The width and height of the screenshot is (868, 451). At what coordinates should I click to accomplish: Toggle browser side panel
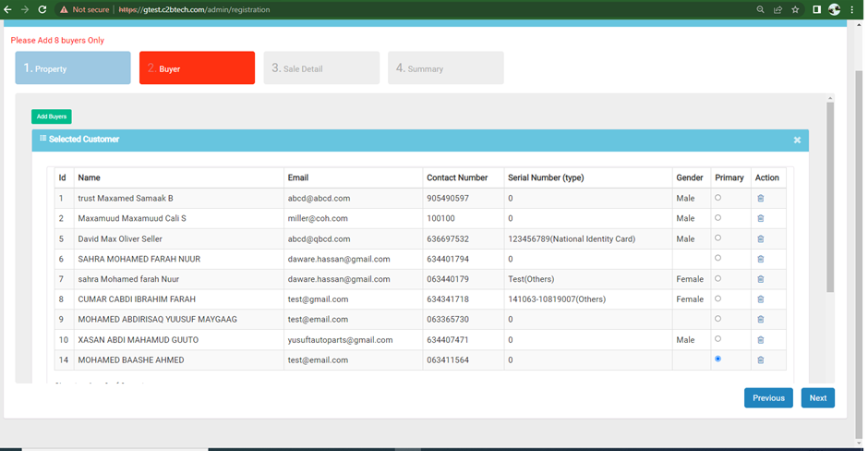pos(816,9)
